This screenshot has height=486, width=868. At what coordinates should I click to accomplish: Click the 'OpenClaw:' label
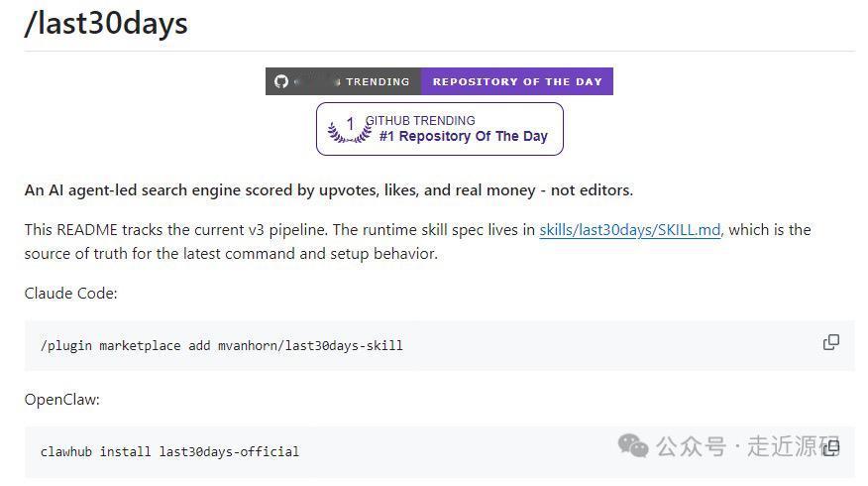coord(62,400)
